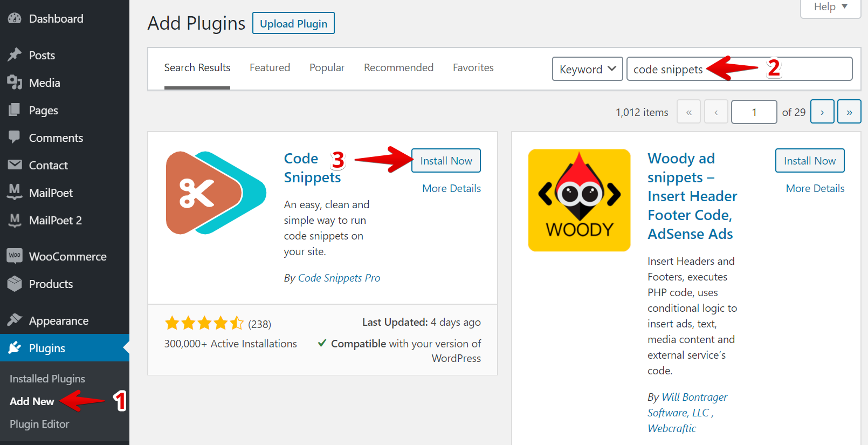Click the Contact envelope icon
This screenshot has height=445, width=868.
[x=15, y=165]
